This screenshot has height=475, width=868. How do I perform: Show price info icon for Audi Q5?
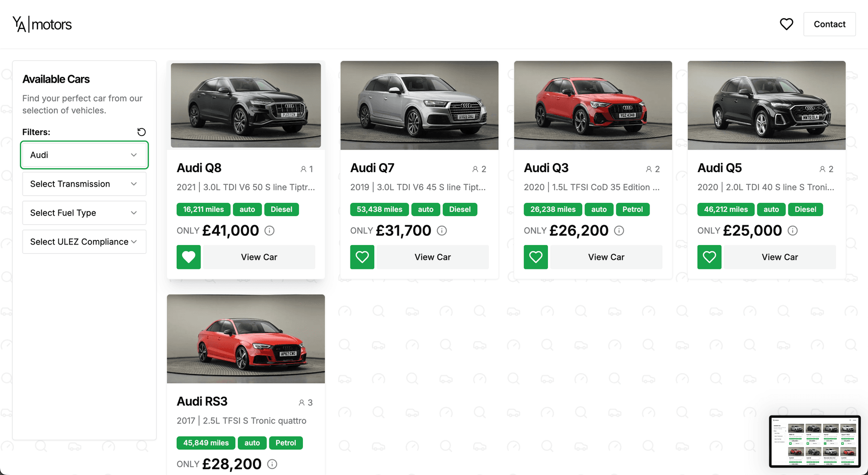point(793,231)
